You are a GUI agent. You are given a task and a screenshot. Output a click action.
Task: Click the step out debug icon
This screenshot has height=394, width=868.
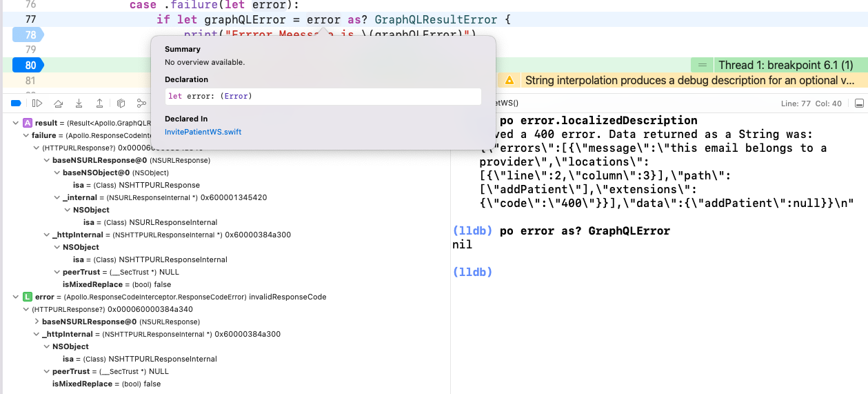pyautogui.click(x=100, y=104)
